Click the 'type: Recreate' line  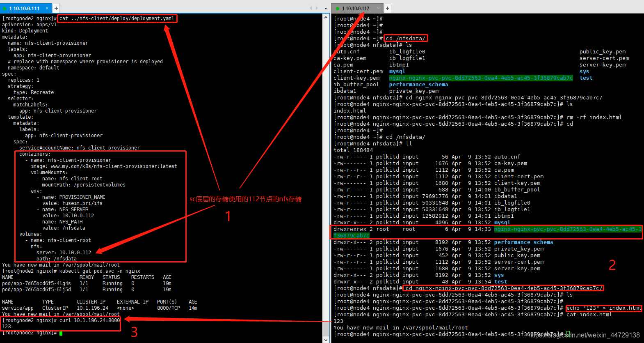[x=34, y=92]
